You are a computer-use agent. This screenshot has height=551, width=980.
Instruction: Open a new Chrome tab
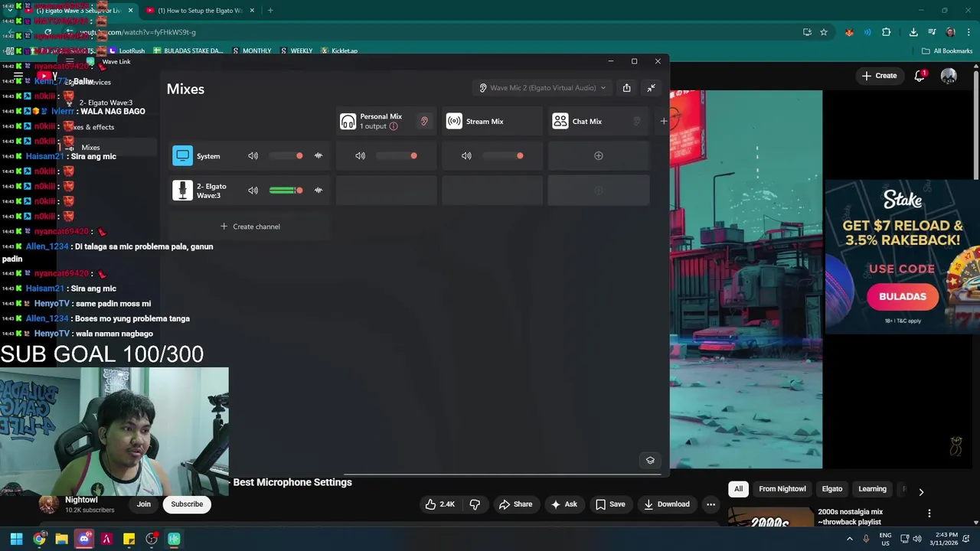[270, 11]
